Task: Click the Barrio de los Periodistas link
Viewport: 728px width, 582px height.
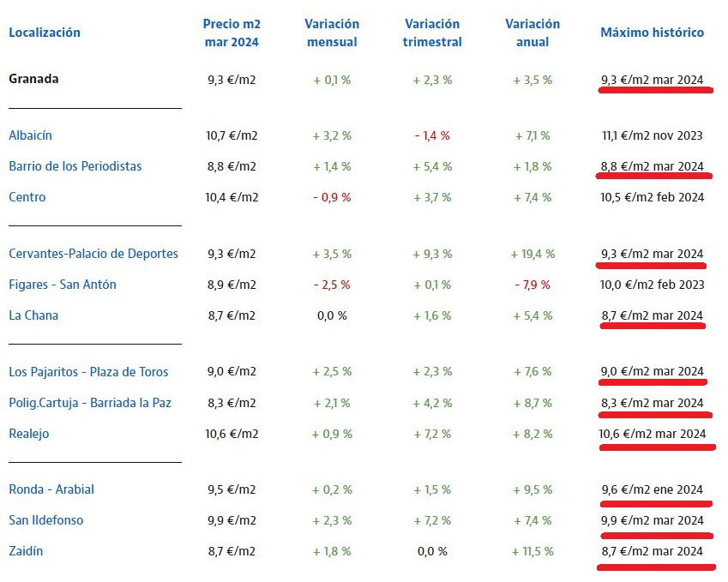Action: [75, 166]
